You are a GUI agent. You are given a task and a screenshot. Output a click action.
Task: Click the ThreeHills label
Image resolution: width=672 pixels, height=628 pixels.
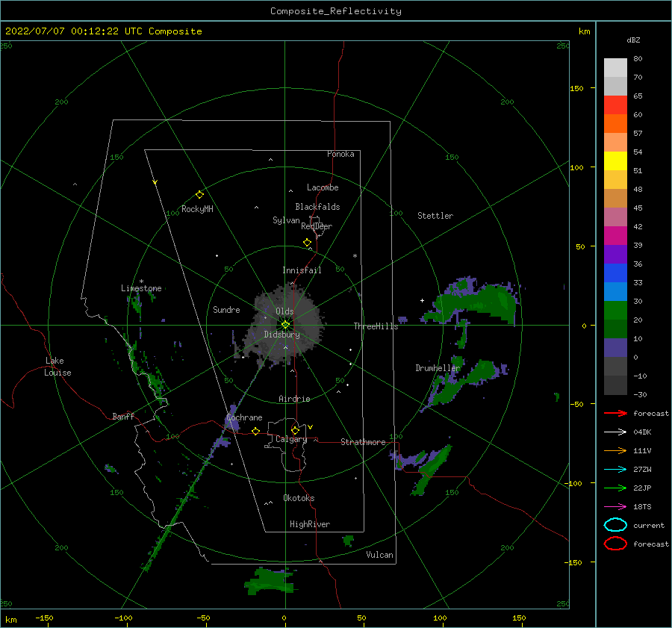(376, 326)
